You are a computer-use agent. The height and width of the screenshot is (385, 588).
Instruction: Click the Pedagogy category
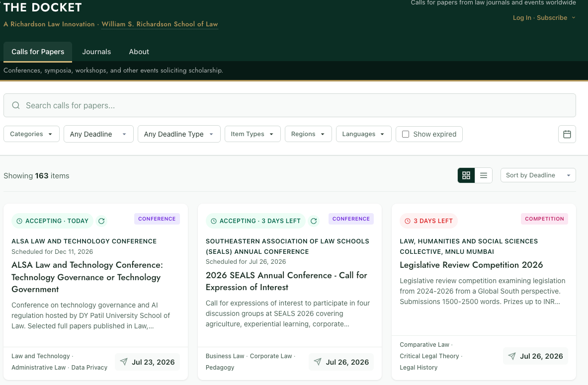[220, 368]
